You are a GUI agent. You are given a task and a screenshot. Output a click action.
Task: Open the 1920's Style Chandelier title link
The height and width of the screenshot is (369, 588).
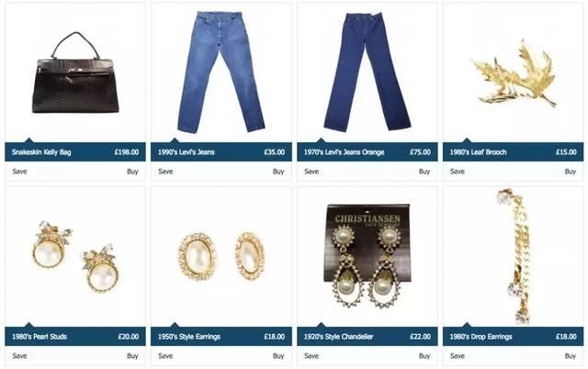pos(339,336)
